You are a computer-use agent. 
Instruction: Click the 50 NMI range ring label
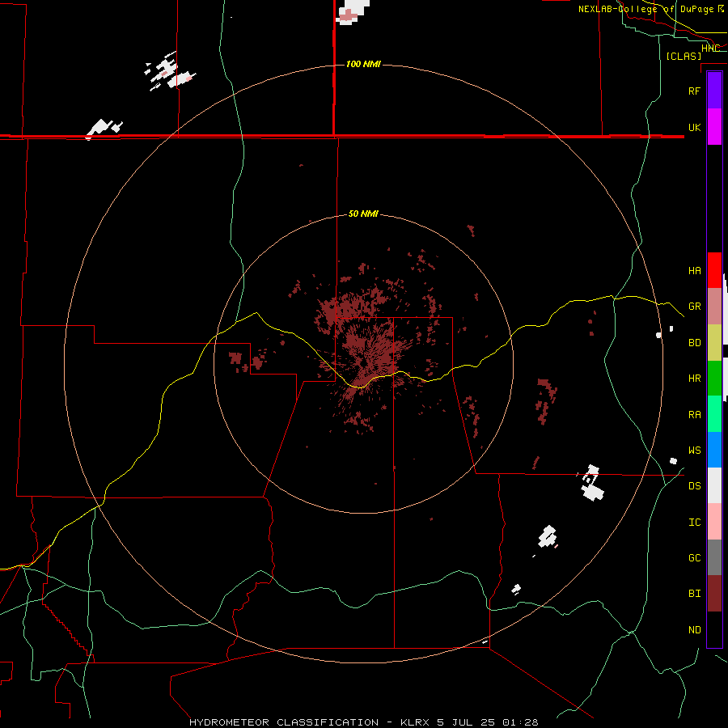click(x=363, y=214)
